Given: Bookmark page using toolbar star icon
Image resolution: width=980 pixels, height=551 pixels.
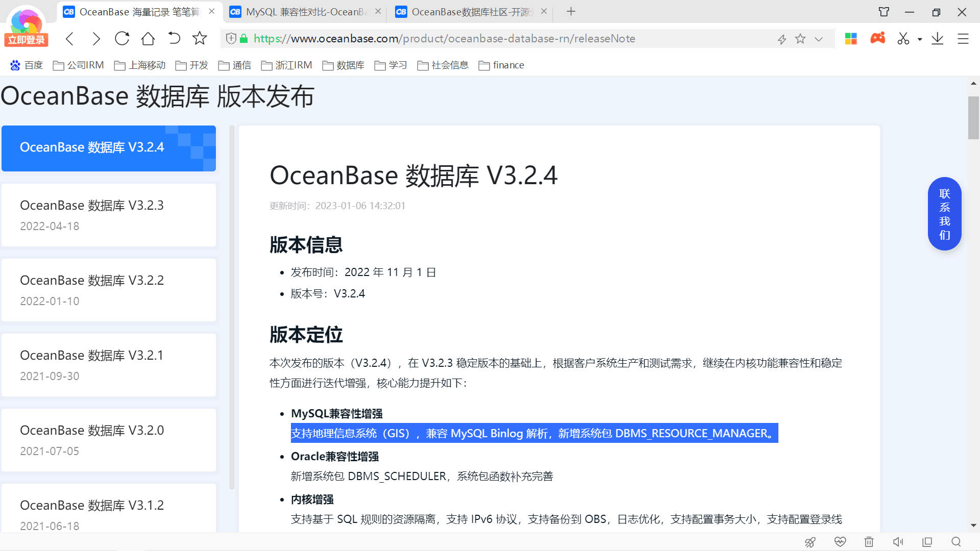Looking at the screenshot, I should tap(200, 38).
